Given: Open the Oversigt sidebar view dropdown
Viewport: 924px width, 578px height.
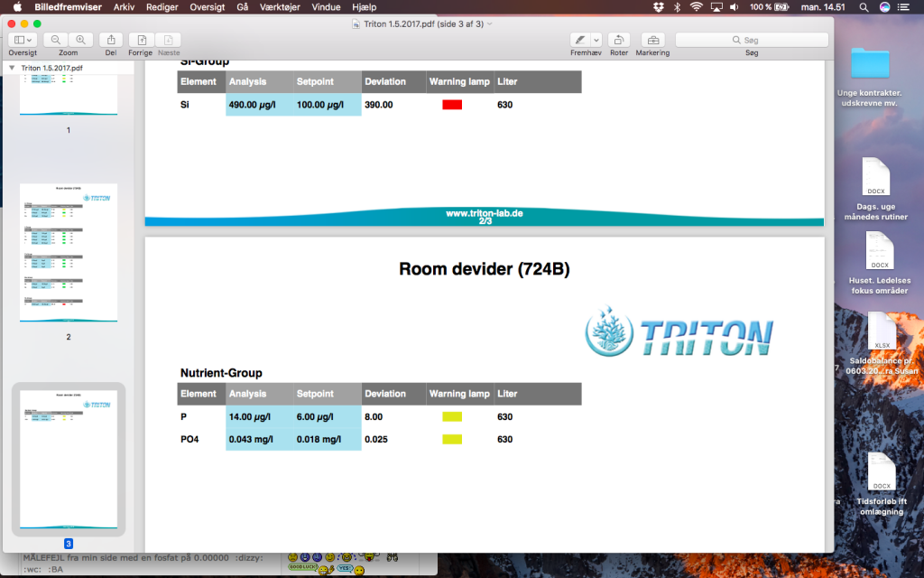Looking at the screenshot, I should [x=23, y=40].
